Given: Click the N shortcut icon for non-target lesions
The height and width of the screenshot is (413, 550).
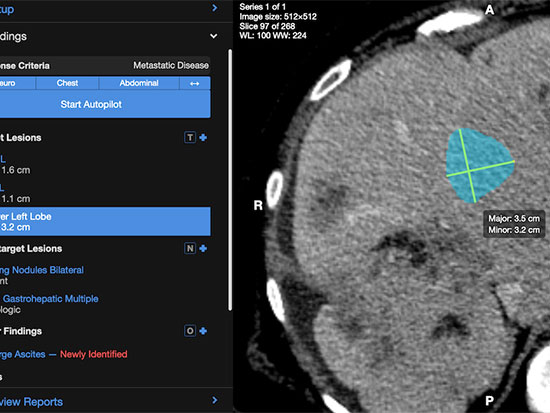Looking at the screenshot, I should click(x=190, y=248).
